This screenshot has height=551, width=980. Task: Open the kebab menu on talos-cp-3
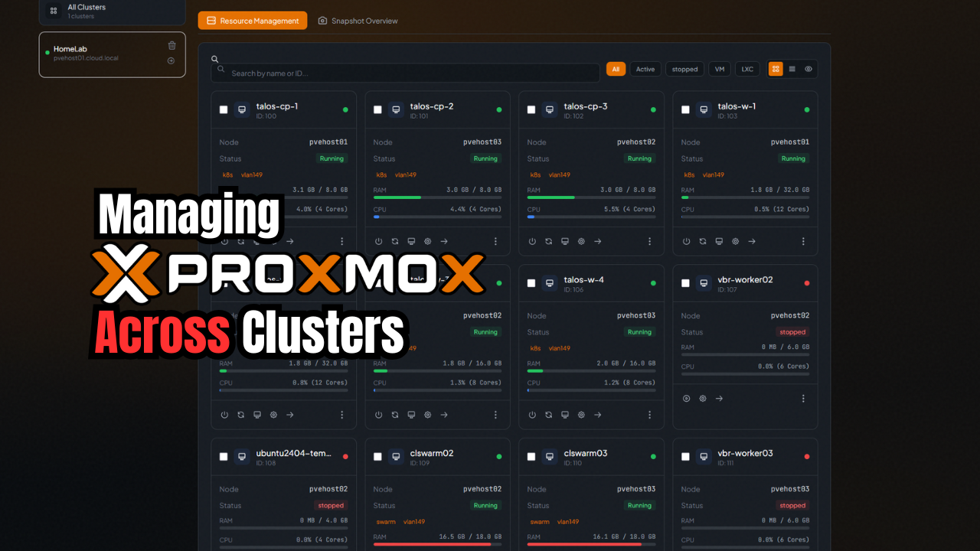pyautogui.click(x=649, y=241)
